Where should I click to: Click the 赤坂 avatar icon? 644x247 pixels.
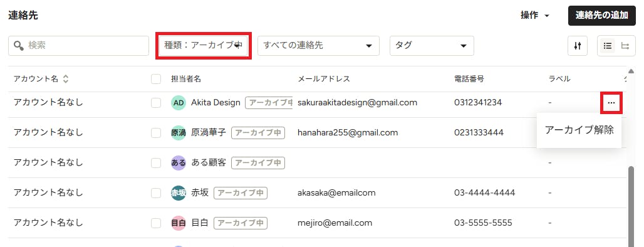pyautogui.click(x=179, y=192)
